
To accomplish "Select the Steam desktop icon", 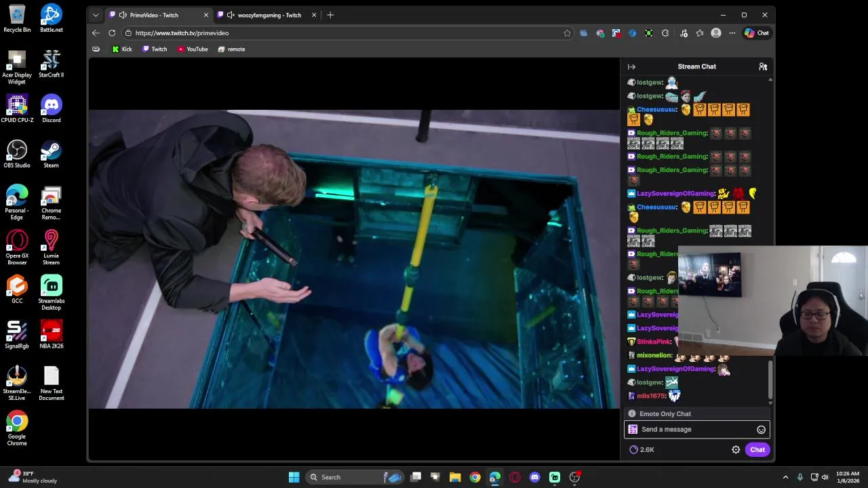I will (51, 155).
